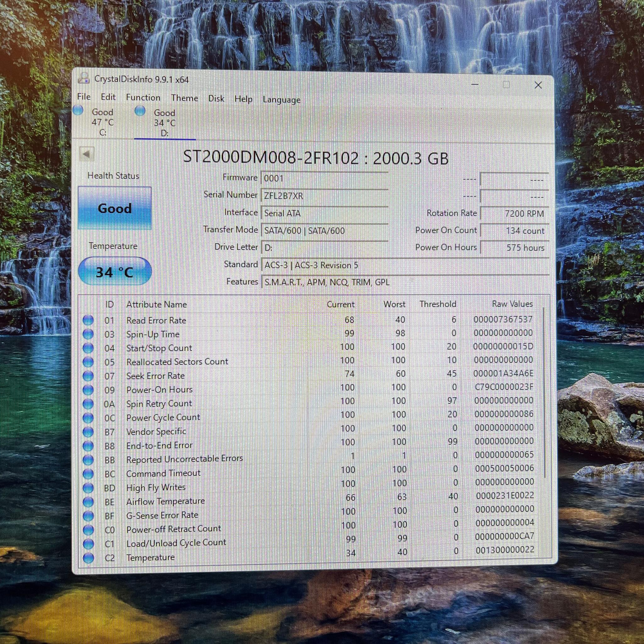Click the 34 °C temperature button
The image size is (644, 644).
(x=115, y=272)
